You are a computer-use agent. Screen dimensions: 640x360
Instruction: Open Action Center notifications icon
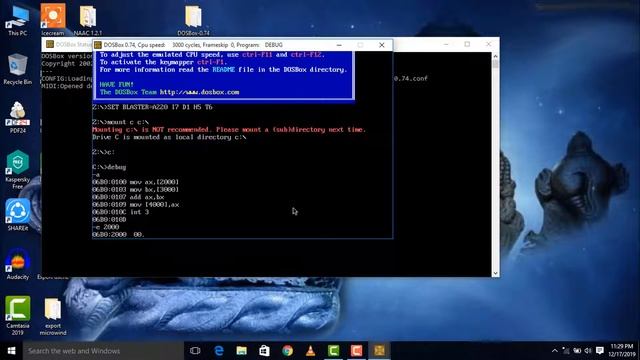pyautogui.click(x=600, y=351)
